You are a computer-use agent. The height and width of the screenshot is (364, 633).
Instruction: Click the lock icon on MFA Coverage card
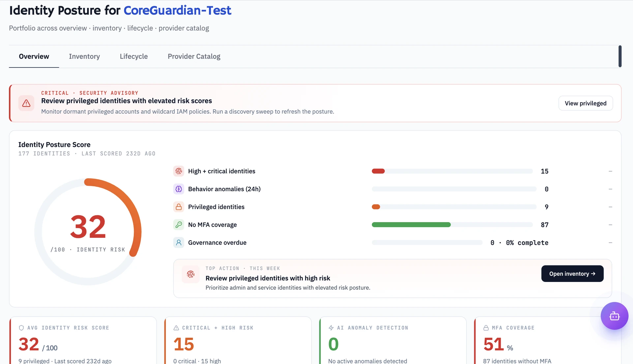[x=486, y=328]
